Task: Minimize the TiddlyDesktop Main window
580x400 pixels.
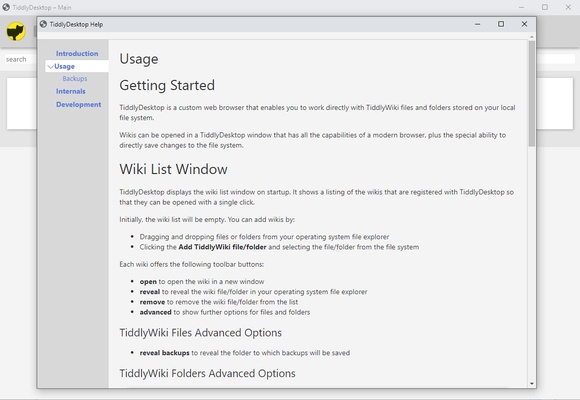Action: pos(522,7)
